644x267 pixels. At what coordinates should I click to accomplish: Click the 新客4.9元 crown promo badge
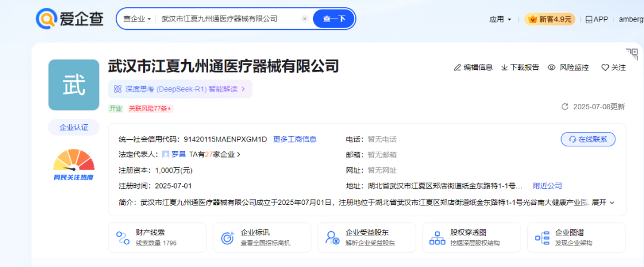(550, 19)
